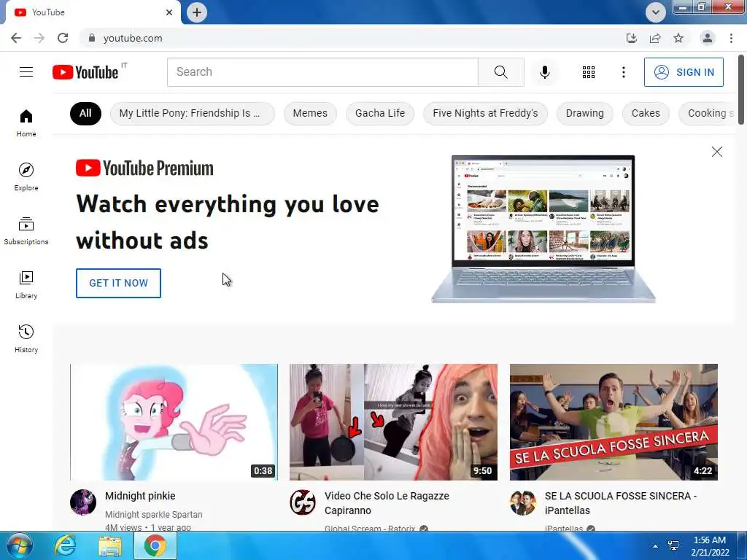747x560 pixels.
Task: Click the page vertical scrollbar
Action: [x=741, y=90]
